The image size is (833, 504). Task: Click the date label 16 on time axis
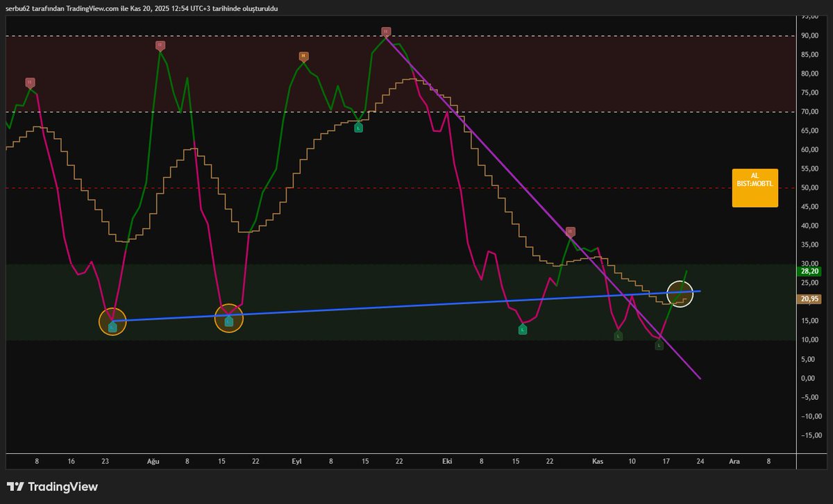[71, 461]
